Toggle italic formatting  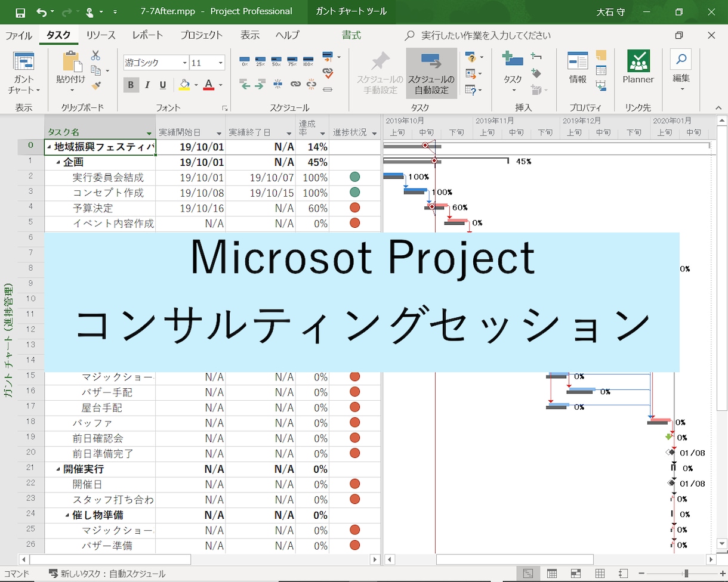tap(146, 85)
